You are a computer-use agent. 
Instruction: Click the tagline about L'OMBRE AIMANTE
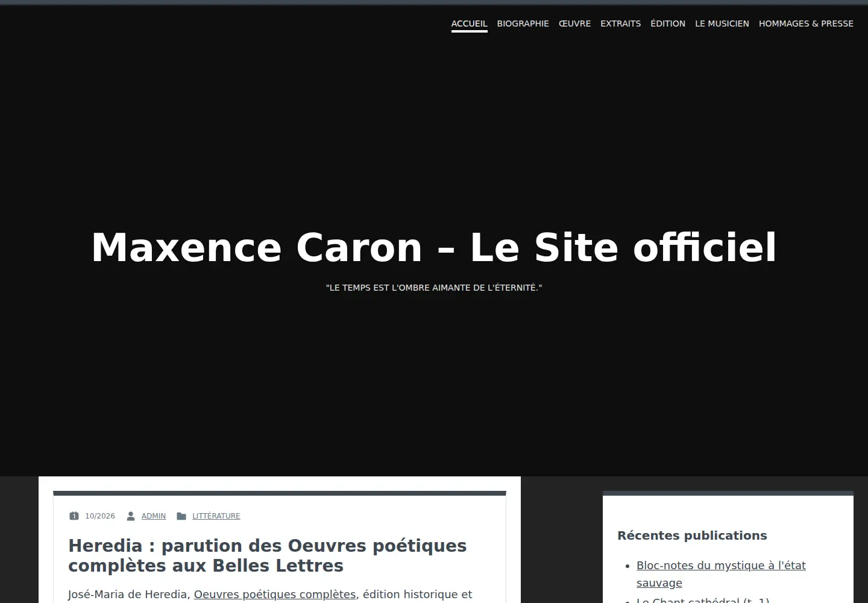(x=434, y=288)
